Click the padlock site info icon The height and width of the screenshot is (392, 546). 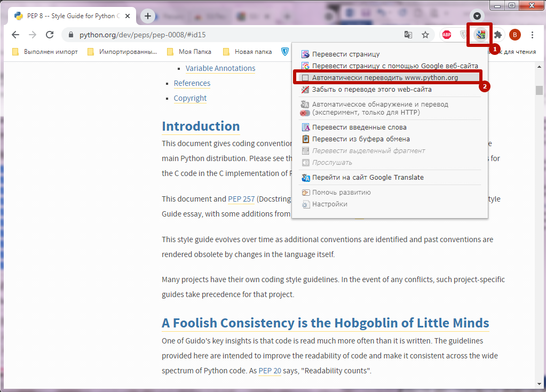71,35
